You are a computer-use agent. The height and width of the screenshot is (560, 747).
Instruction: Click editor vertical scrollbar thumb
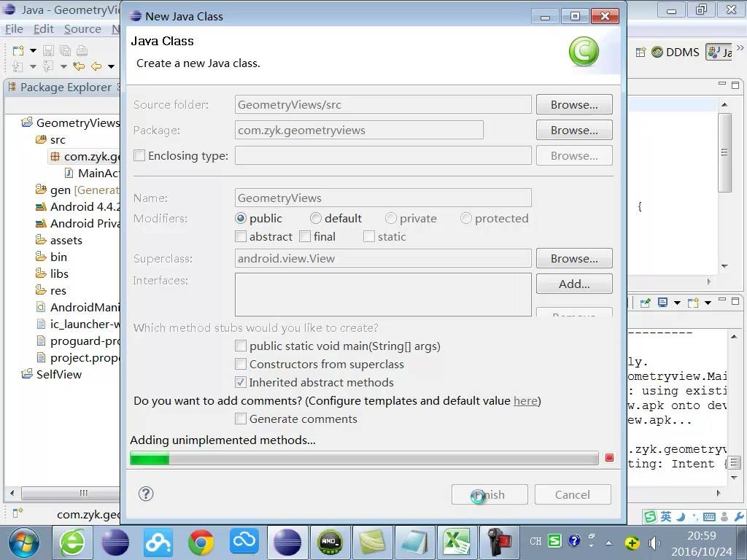click(724, 152)
